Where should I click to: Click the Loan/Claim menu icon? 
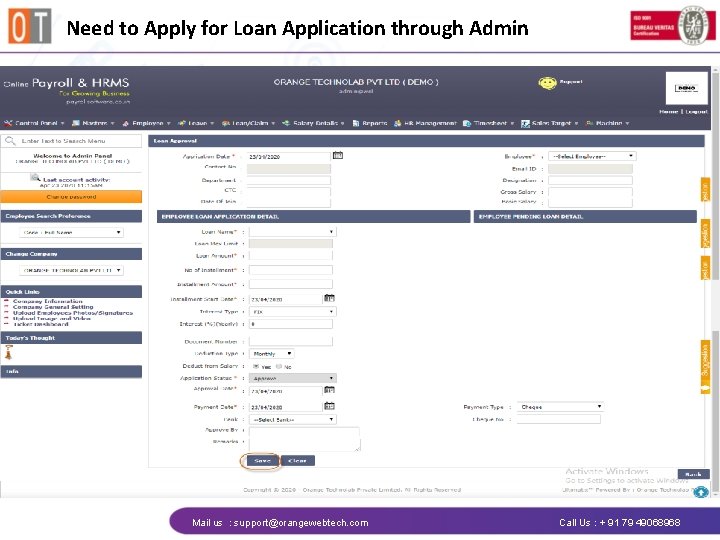coord(225,123)
